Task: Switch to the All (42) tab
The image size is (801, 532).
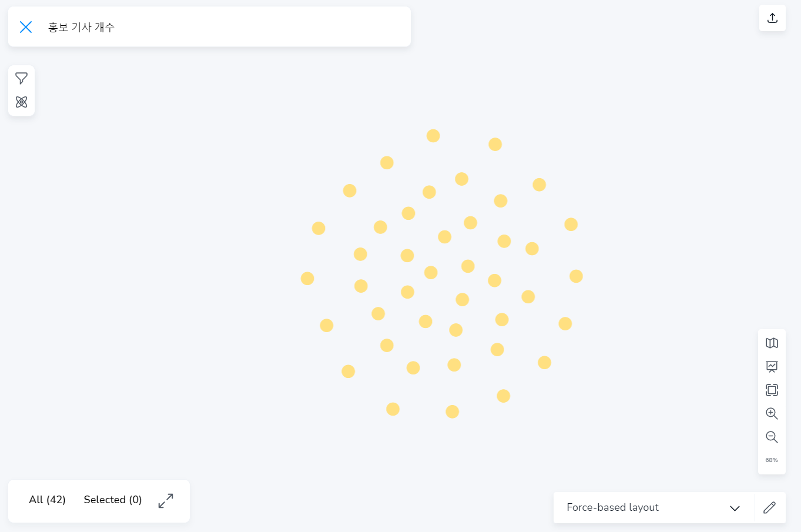Action: point(47,500)
